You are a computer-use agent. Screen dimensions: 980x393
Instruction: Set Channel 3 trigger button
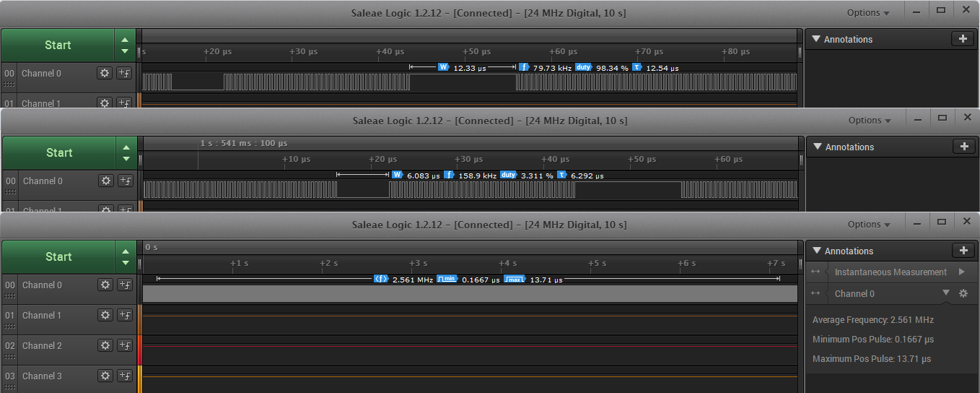(x=125, y=376)
